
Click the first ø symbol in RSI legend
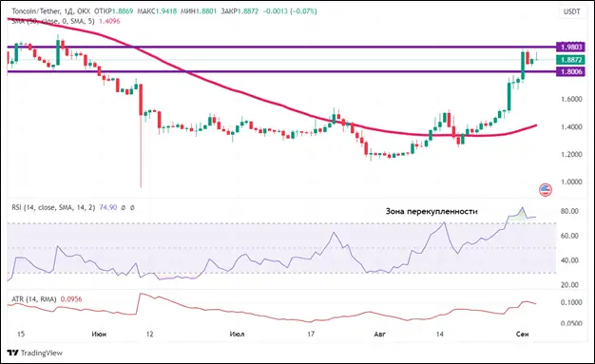tap(123, 207)
